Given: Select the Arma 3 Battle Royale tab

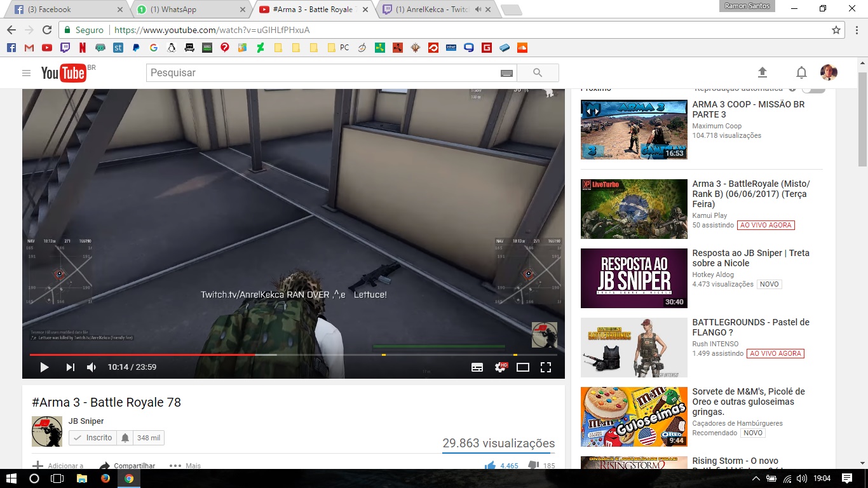Looking at the screenshot, I should 313,10.
